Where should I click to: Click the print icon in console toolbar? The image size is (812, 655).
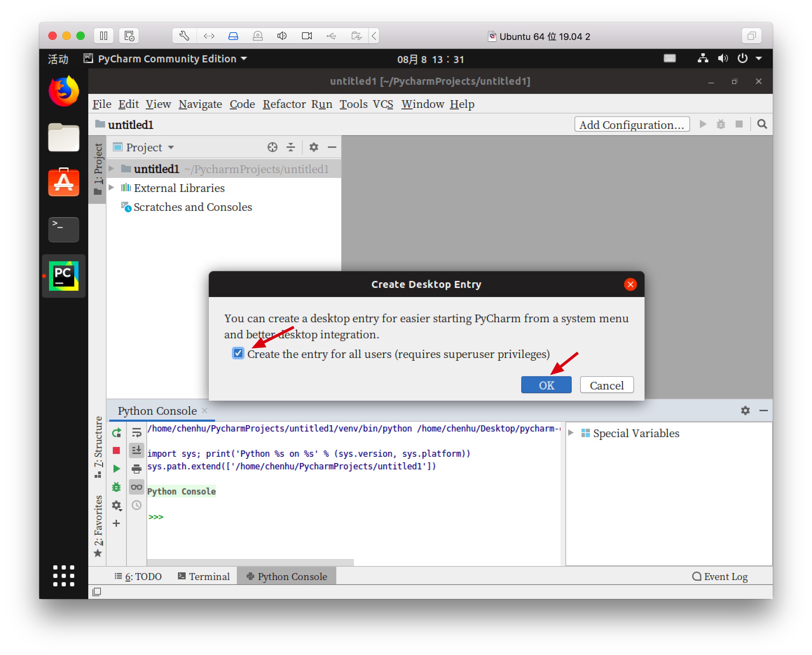(x=136, y=469)
